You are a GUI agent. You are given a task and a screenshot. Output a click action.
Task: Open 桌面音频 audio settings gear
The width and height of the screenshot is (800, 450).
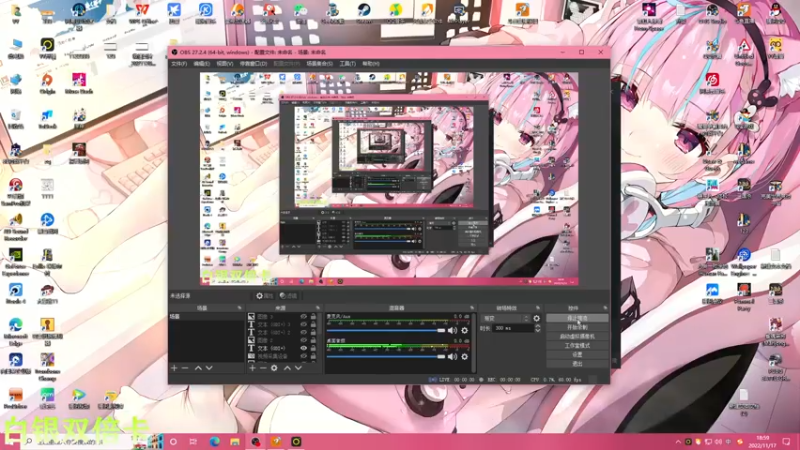(x=464, y=357)
